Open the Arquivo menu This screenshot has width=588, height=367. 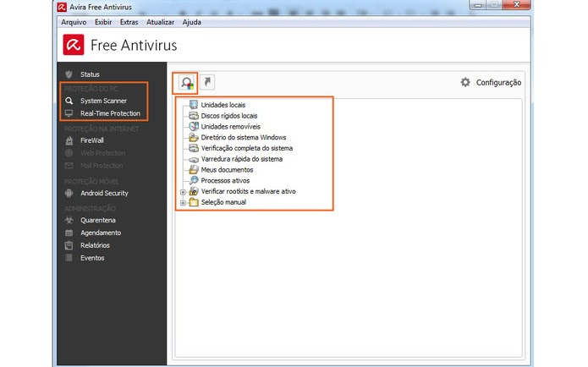pos(74,22)
